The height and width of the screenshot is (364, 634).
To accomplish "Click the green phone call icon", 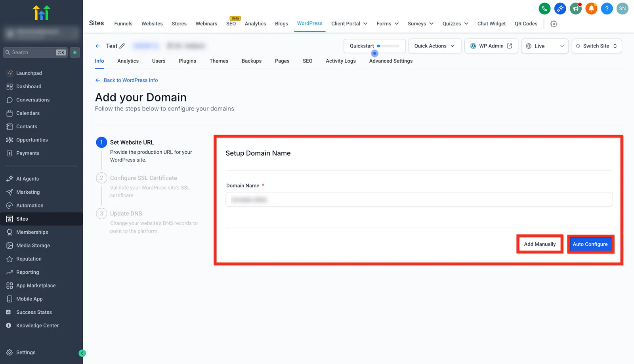I will coord(544,8).
